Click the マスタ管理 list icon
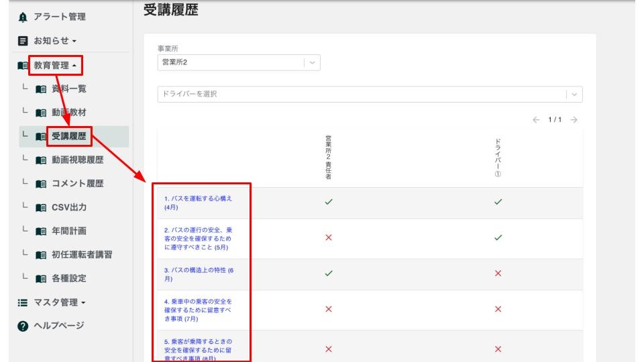 (x=22, y=302)
